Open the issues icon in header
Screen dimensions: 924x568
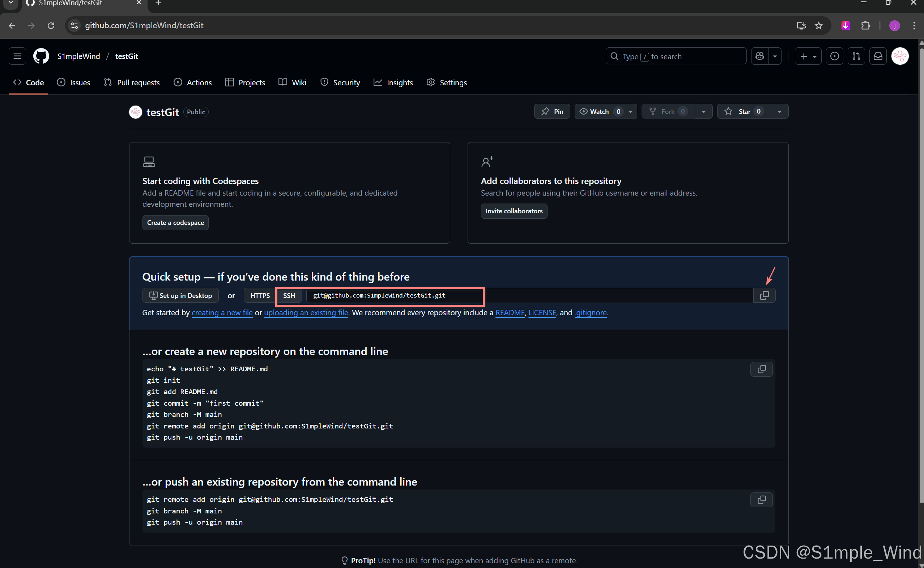(835, 56)
